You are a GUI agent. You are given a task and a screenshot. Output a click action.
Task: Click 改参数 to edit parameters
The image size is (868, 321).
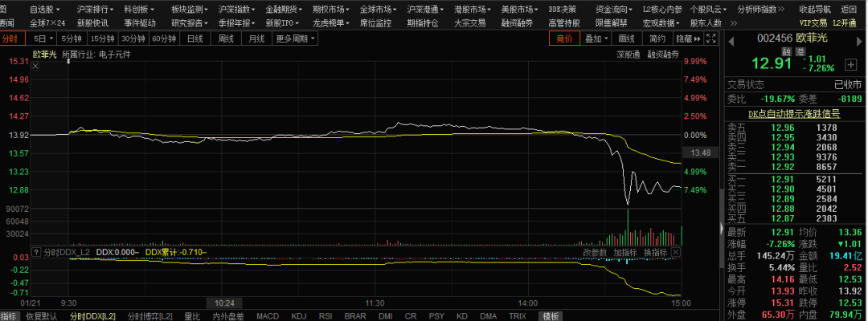point(595,252)
